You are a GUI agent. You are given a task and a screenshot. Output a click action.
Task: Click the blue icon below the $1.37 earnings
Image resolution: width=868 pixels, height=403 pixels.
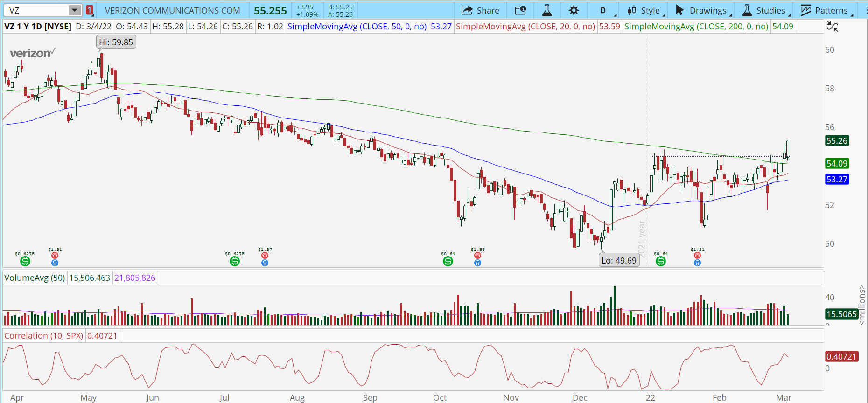(x=265, y=263)
